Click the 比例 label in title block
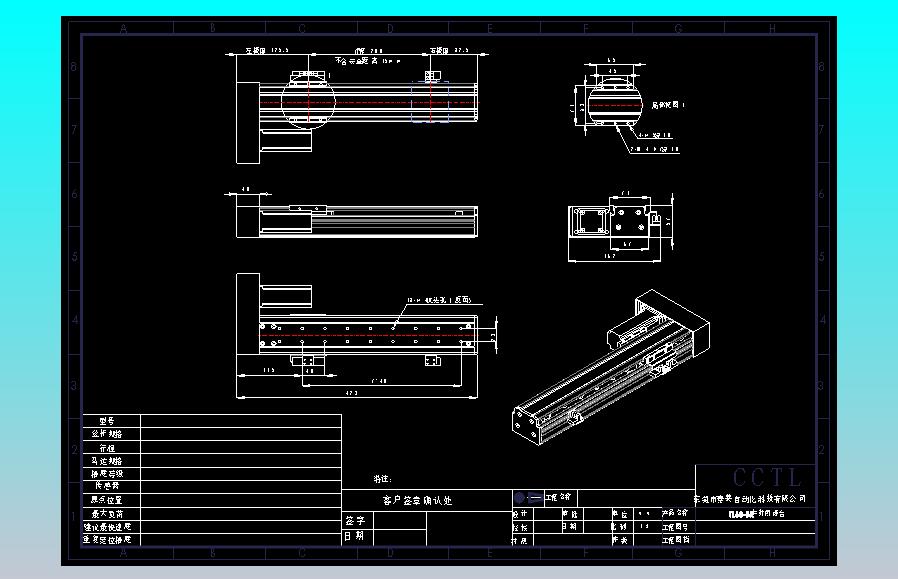This screenshot has height=579, width=898. pos(619,526)
